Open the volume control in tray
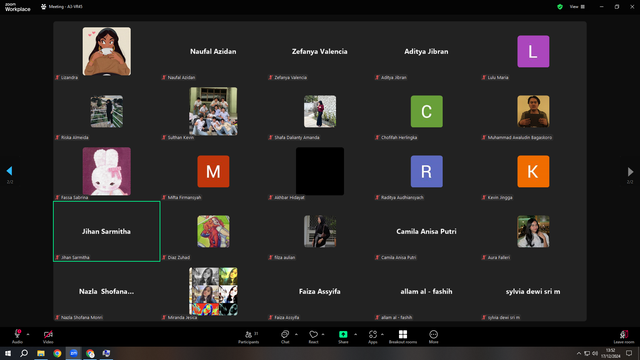Image resolution: width=640 pixels, height=360 pixels. tap(595, 353)
